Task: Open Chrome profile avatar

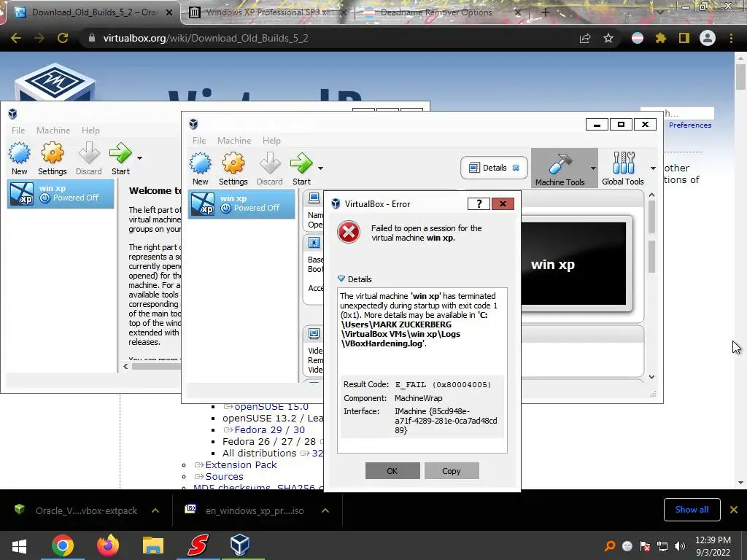Action: click(x=708, y=38)
